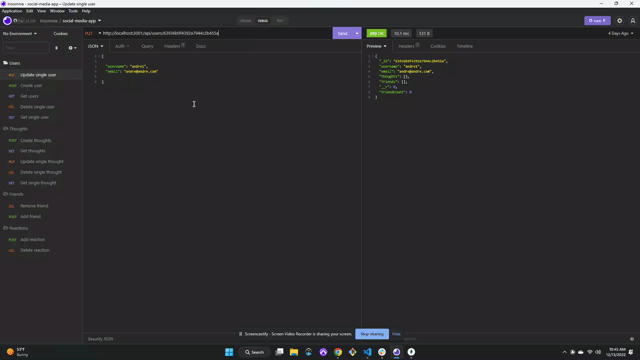The width and height of the screenshot is (640, 360).
Task: Open the Edit menu
Action: (x=29, y=11)
